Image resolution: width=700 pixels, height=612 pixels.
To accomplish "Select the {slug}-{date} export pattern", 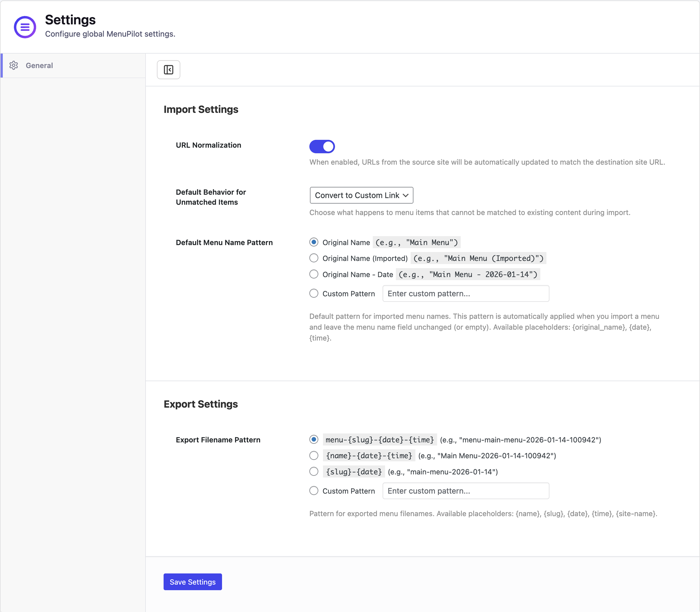I will pos(314,471).
